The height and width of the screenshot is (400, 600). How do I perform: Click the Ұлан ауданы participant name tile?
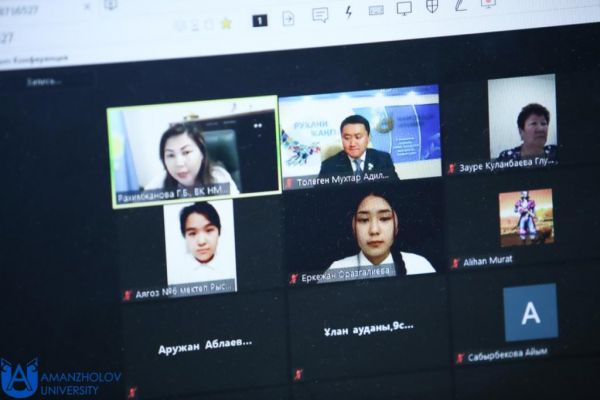tap(368, 328)
